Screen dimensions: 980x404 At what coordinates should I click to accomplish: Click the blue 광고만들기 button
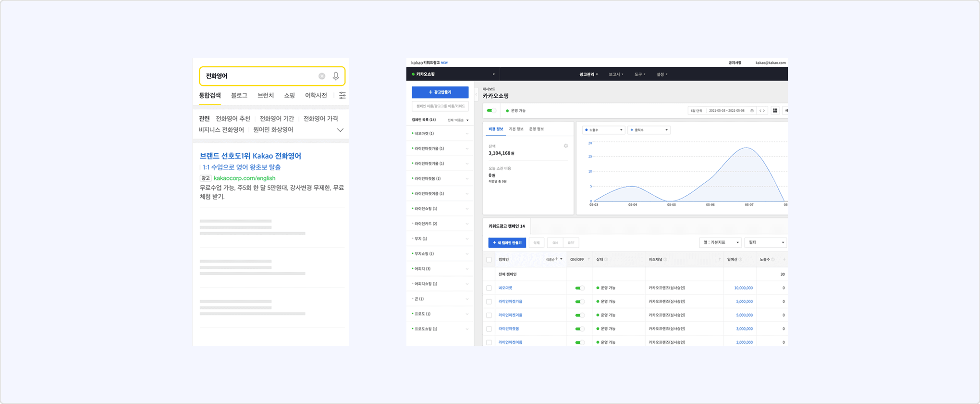440,92
